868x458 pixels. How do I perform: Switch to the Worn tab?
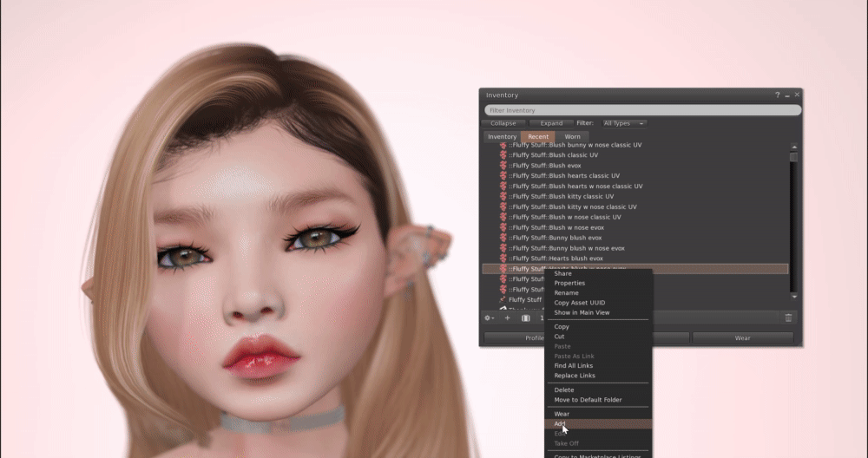[572, 137]
